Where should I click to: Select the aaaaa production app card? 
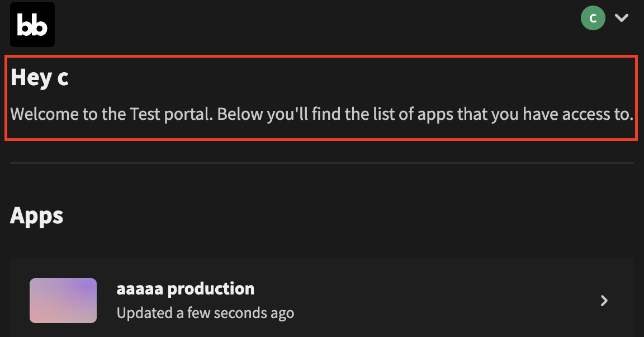[322, 301]
